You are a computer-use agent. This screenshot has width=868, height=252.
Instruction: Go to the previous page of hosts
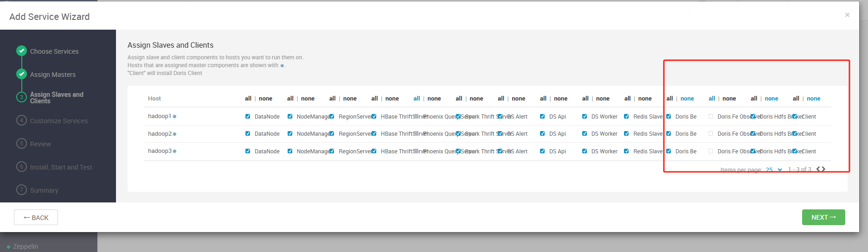818,169
